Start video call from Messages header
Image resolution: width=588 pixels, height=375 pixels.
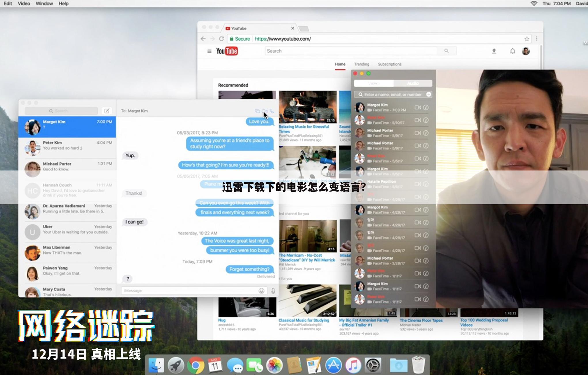click(264, 111)
